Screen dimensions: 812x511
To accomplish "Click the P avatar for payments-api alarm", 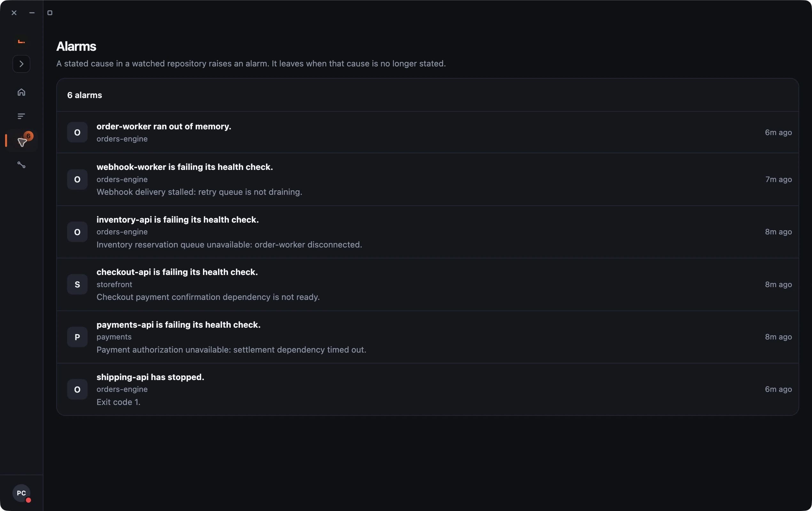I will tap(77, 337).
